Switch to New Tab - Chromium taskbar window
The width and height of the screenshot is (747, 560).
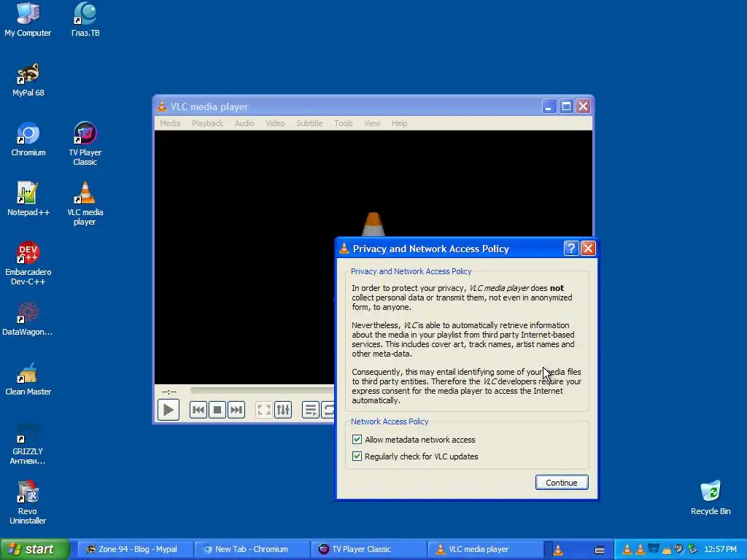coord(251,550)
